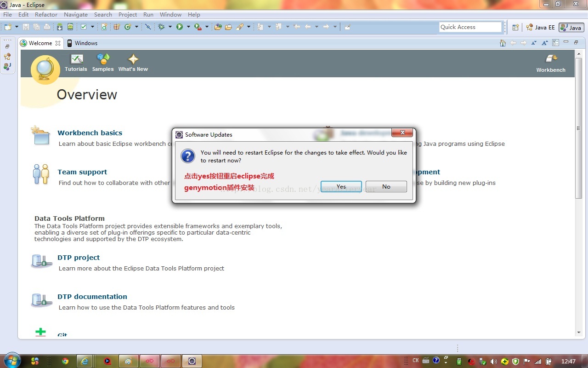Click Reduce font size icon
The height and width of the screenshot is (368, 588).
[x=534, y=43]
